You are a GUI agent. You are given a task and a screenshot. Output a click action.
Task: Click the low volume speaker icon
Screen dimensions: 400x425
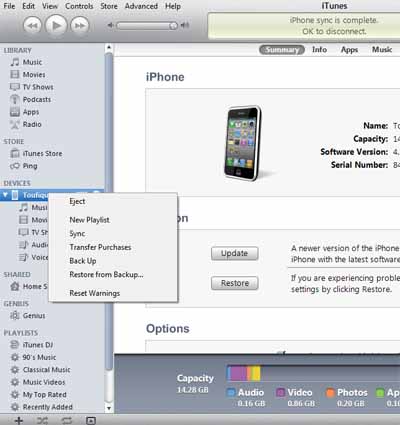pos(110,25)
